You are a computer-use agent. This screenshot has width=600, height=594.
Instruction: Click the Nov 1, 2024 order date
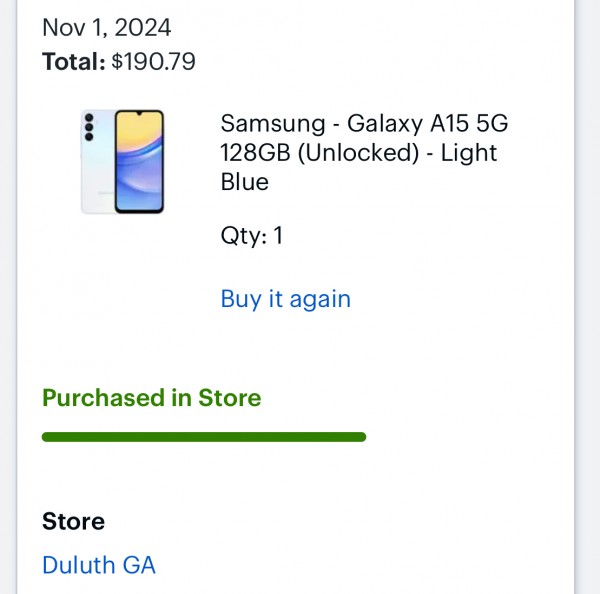point(106,27)
